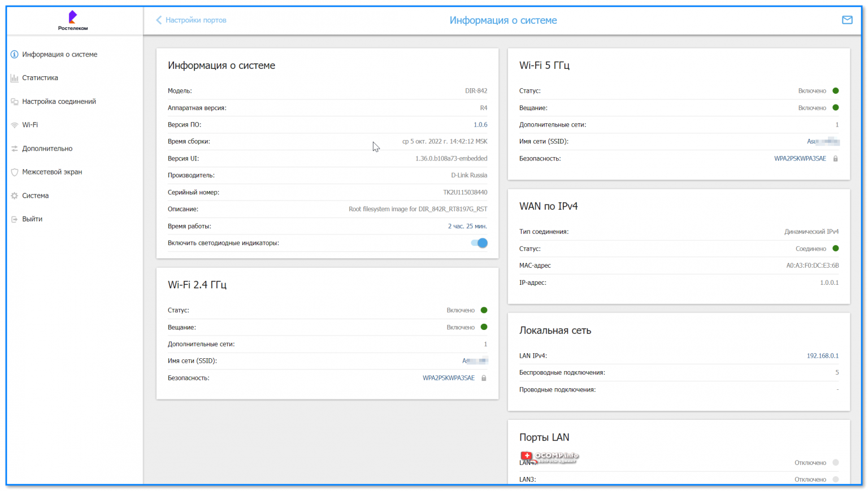Click connection type Динамический IPv4
This screenshot has height=491, width=868.
coord(811,232)
